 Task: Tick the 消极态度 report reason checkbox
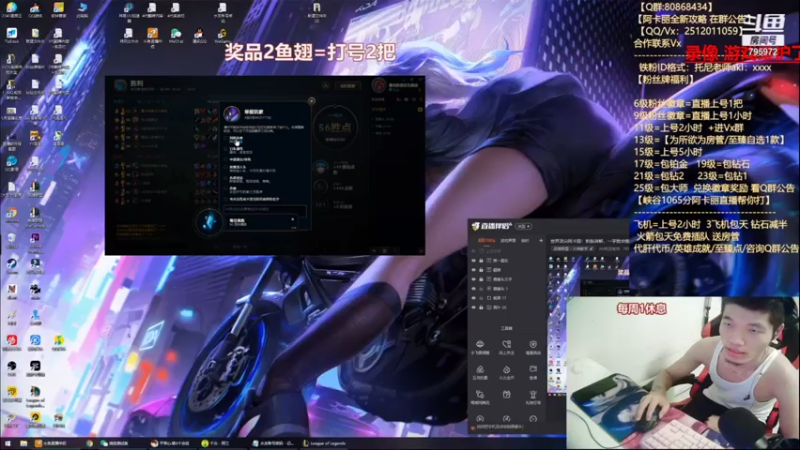pyautogui.click(x=226, y=138)
